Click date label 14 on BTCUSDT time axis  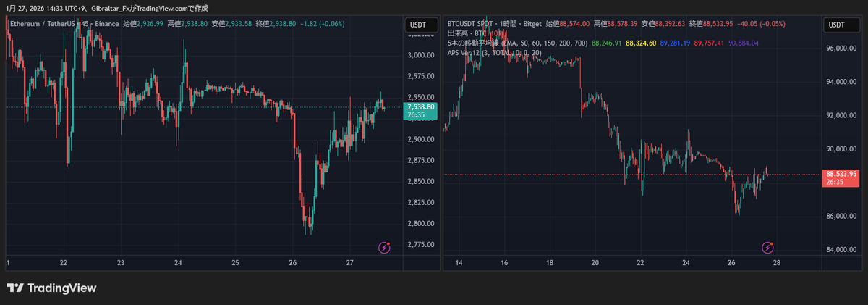coord(460,264)
